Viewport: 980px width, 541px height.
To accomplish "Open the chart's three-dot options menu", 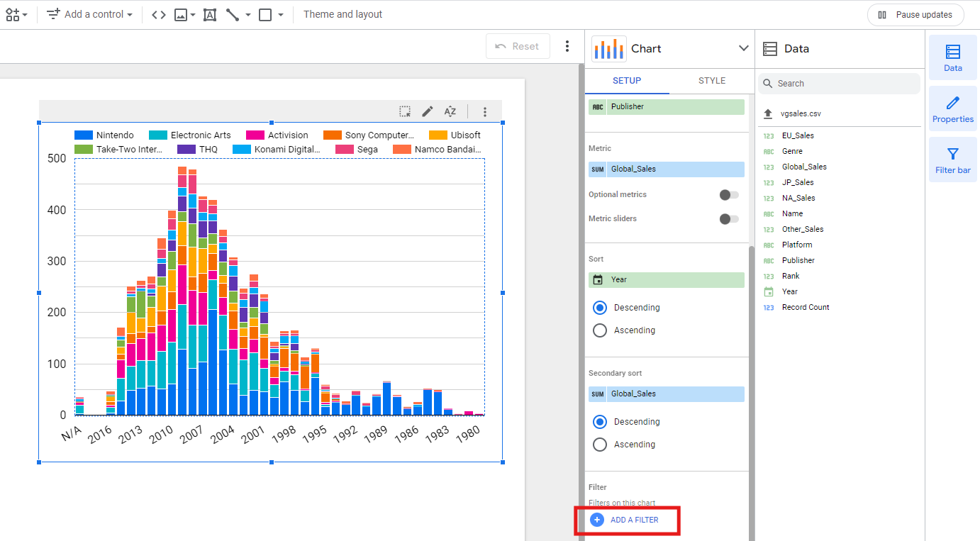I will pyautogui.click(x=485, y=111).
